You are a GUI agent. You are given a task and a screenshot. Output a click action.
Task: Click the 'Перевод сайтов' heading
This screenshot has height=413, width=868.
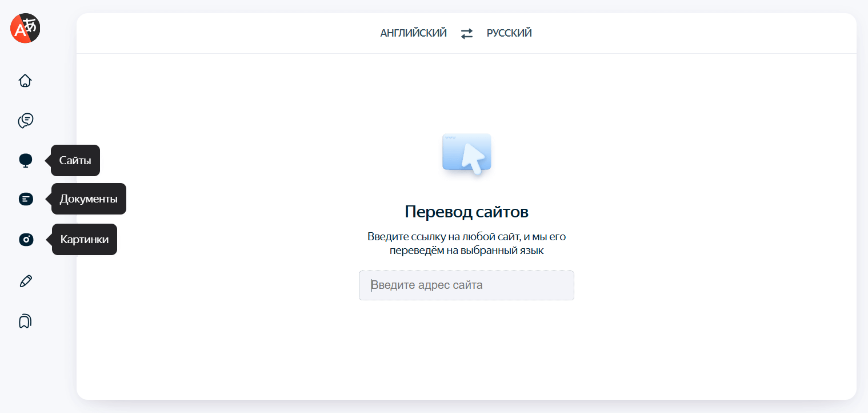(x=466, y=212)
